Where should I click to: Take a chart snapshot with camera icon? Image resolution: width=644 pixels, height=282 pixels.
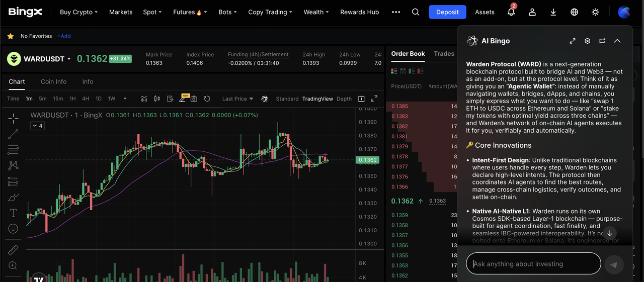point(194,99)
